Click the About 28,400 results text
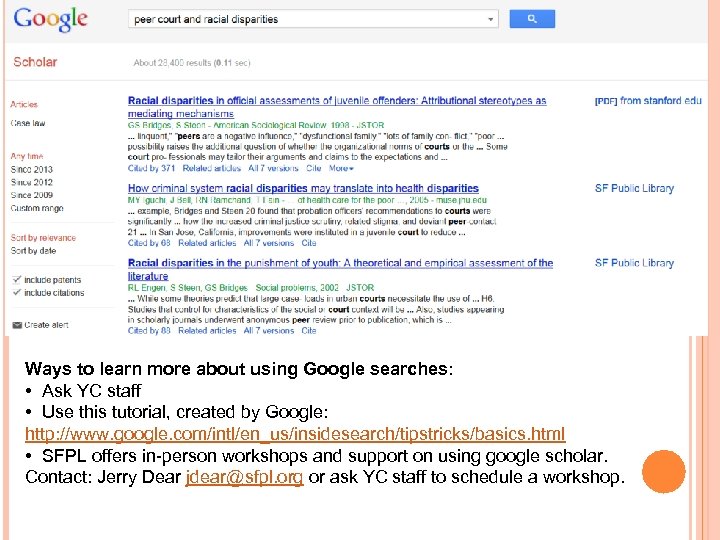Image resolution: width=720 pixels, height=540 pixels. pyautogui.click(x=192, y=63)
